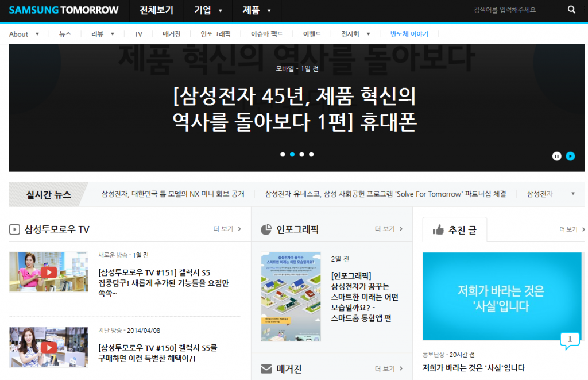The image size is (588, 380).
Task: Expand the About submenu
Action: point(24,34)
